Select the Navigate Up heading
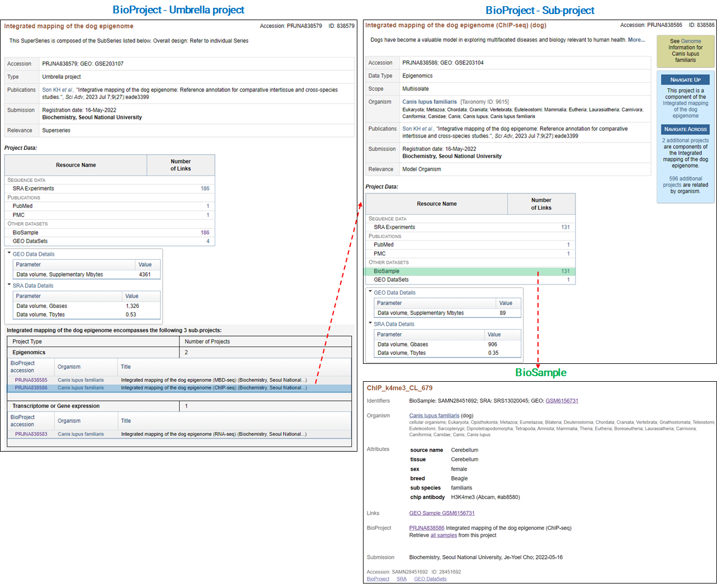The image size is (717, 588). pos(686,80)
